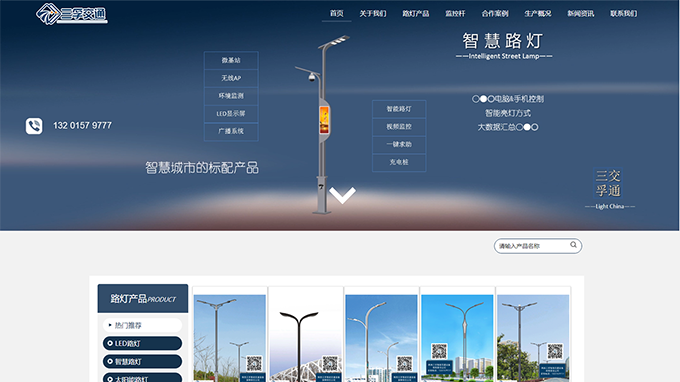Click the 充电桩 label in the banner
Screen dimensions: 680x382
399,162
